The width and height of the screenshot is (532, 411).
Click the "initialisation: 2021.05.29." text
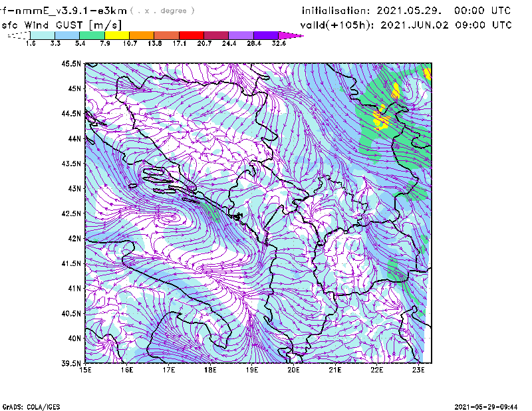point(372,11)
